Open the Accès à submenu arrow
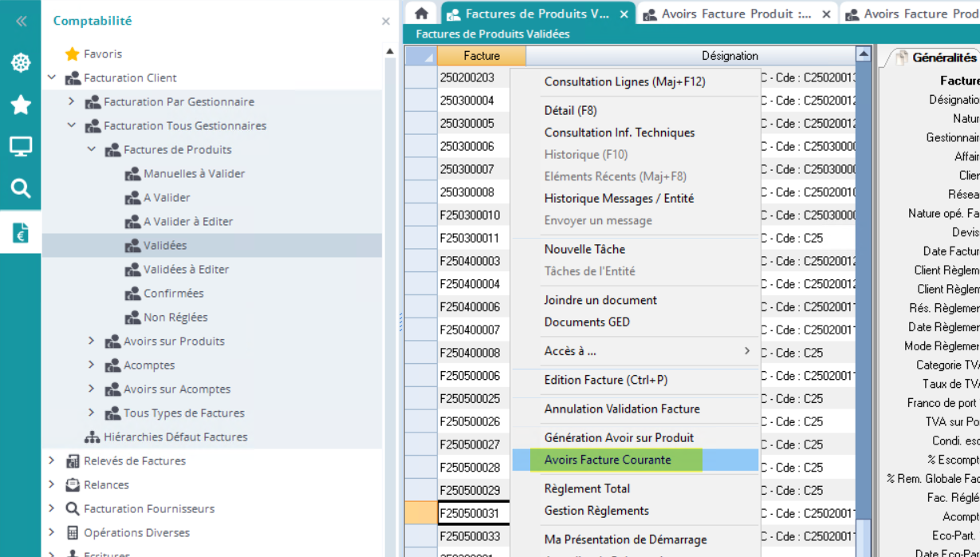The image size is (980, 557). [x=747, y=351]
